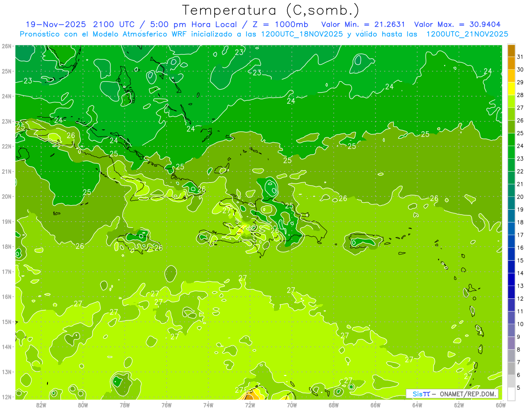Viewport: 532px width, 411px height.
Task: Click the '76W' longitude axis label
Action: pyautogui.click(x=166, y=405)
